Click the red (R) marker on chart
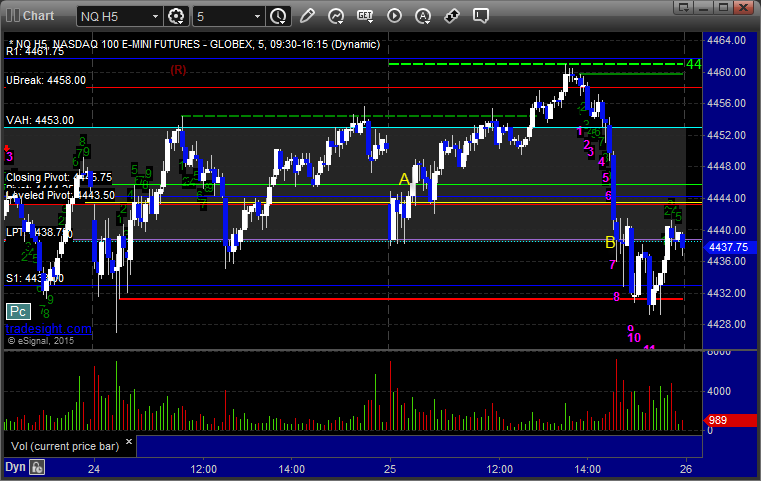761x481 pixels. [x=178, y=70]
